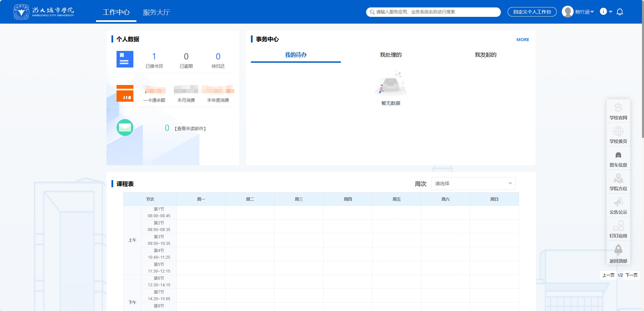The image size is (644, 311).
Task: Click the 本月消费 label
Action: tap(186, 100)
